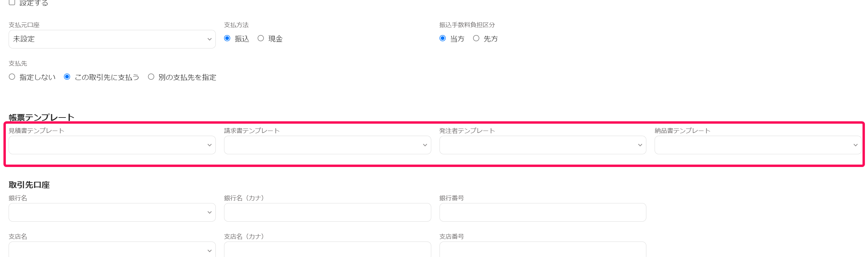Viewport: 868px width, 257px height.
Task: Select 指定しない under 支払先
Action: tap(12, 77)
